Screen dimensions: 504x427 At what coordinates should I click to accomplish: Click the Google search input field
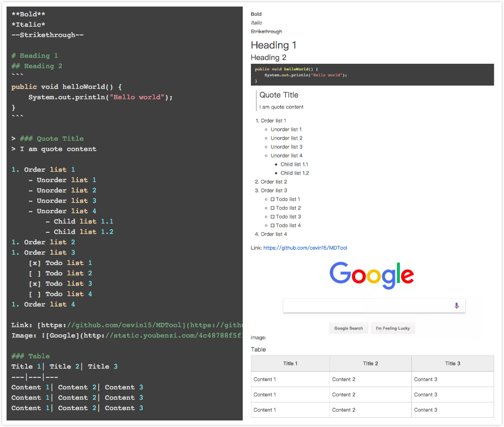point(374,305)
